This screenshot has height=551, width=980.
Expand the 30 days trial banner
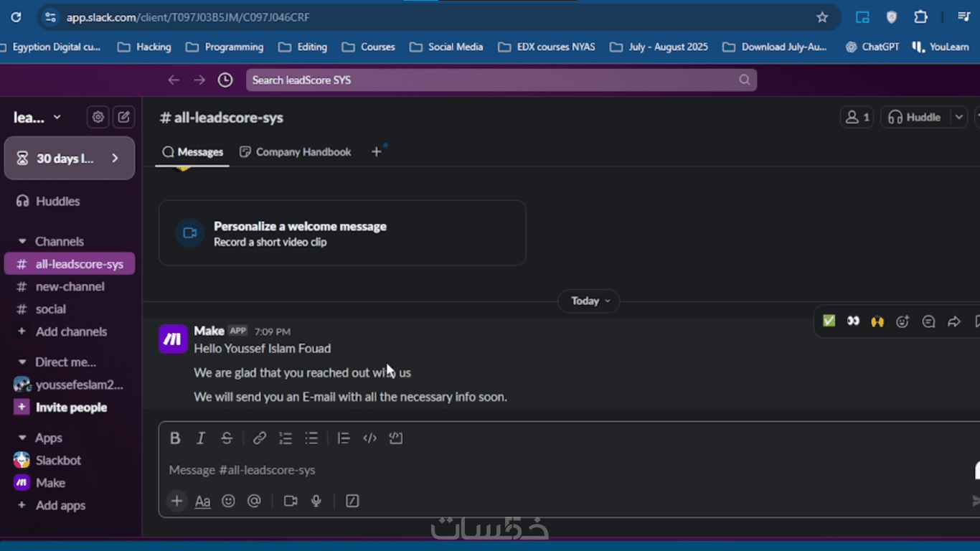[x=70, y=158]
